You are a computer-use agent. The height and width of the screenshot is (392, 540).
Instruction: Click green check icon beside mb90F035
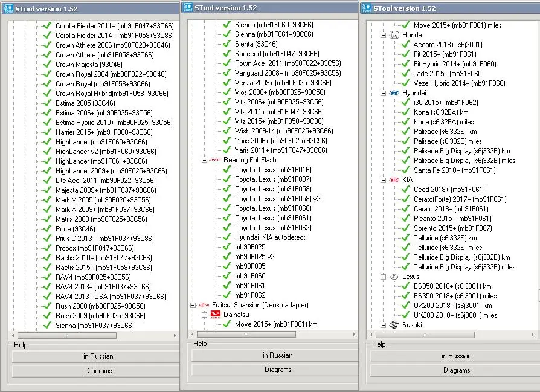point(227,266)
